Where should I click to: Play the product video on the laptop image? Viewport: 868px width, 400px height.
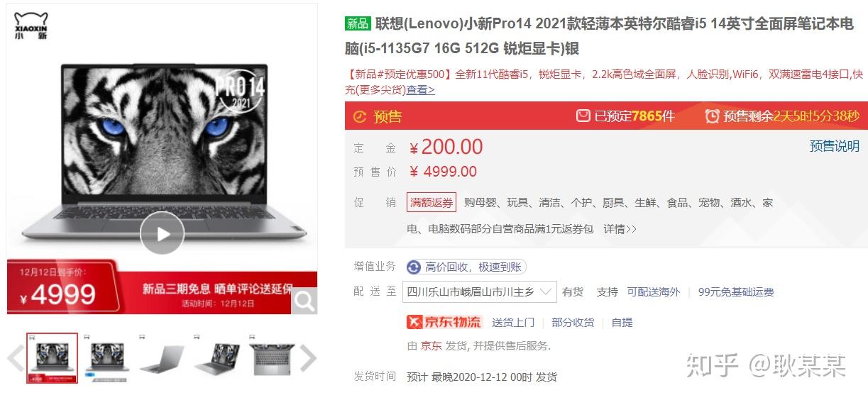click(x=162, y=233)
